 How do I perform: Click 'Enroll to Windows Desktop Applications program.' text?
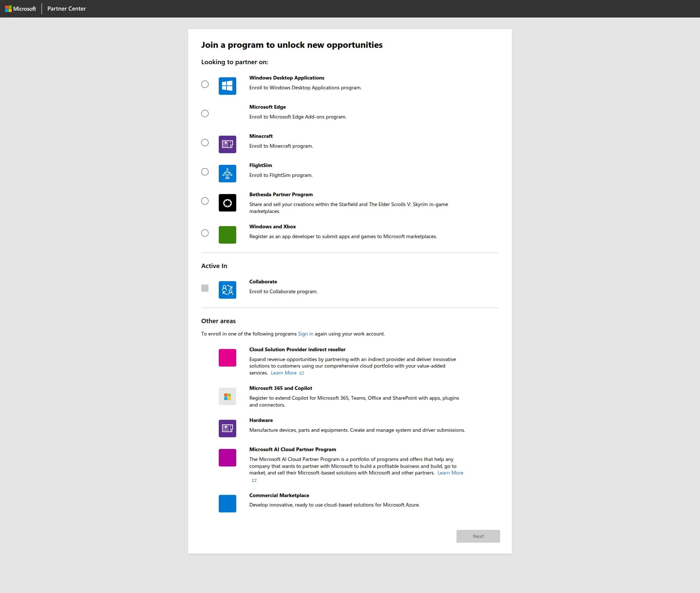[306, 88]
